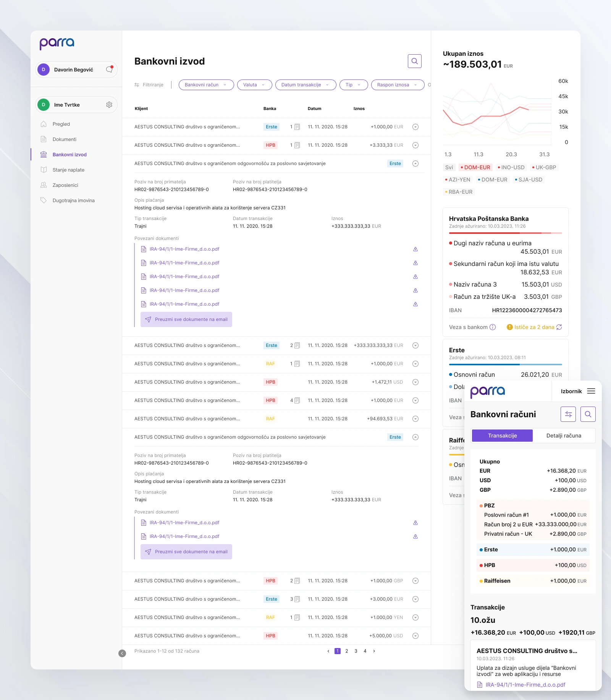
Task: Expand the +5.000,00 USD HPB transaction row
Action: click(415, 636)
